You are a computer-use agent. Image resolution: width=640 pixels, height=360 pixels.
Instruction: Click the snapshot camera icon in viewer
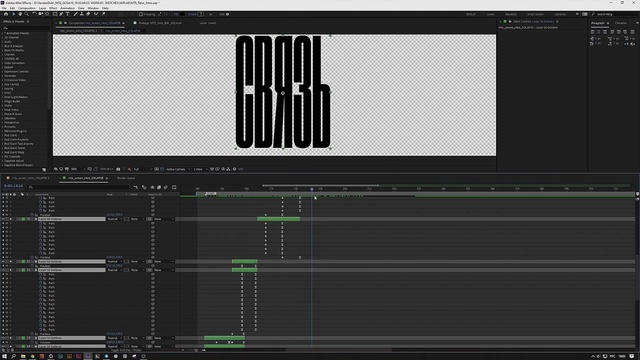click(118, 169)
